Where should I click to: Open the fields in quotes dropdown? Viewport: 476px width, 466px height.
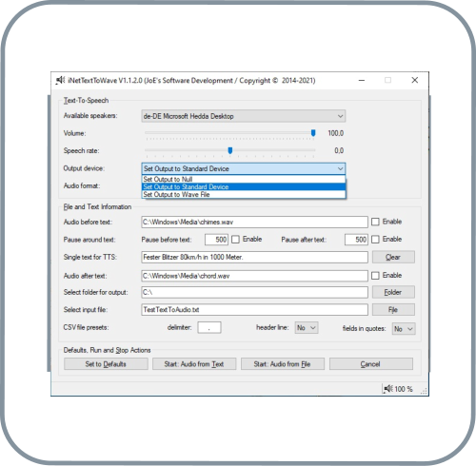pyautogui.click(x=404, y=329)
